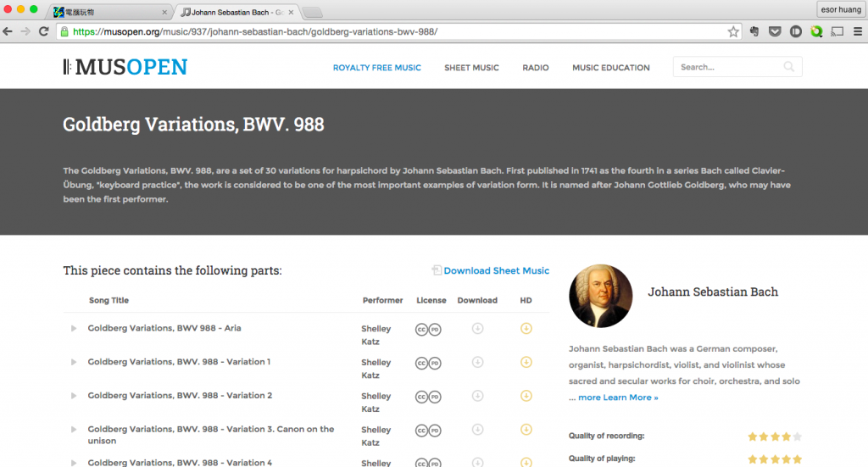868x467 pixels.
Task: Download Variation 2 standard-quality file
Action: 478,396
